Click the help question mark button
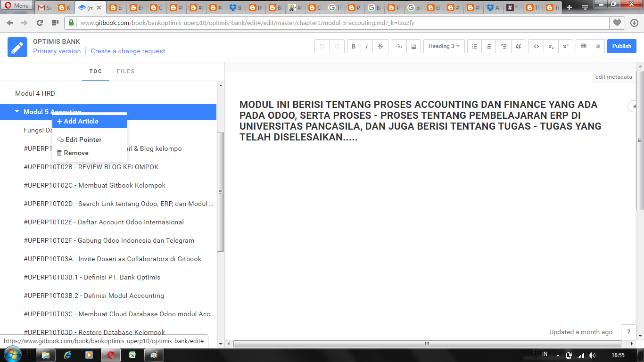 pyautogui.click(x=628, y=332)
